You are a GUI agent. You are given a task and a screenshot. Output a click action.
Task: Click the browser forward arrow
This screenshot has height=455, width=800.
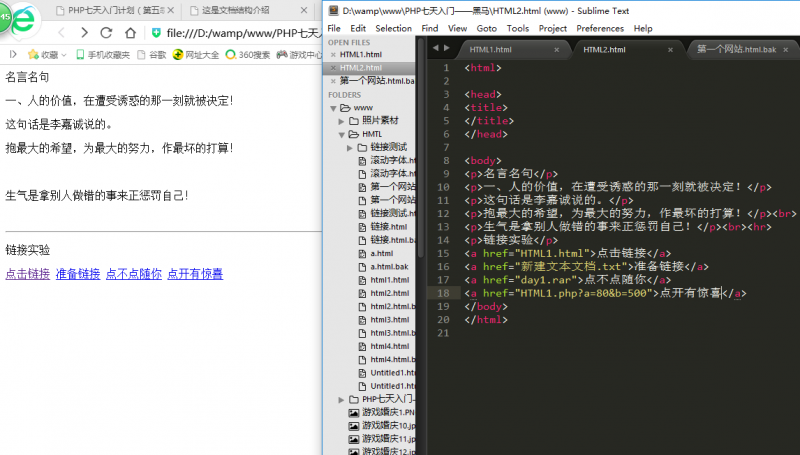[x=82, y=33]
